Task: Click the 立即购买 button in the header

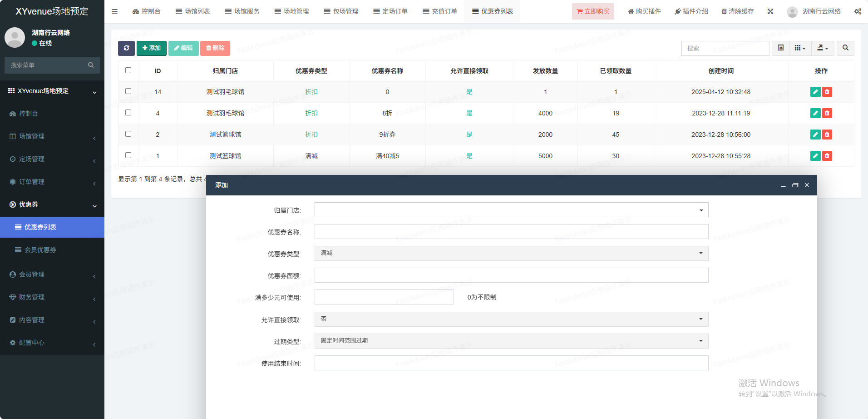Action: point(593,11)
